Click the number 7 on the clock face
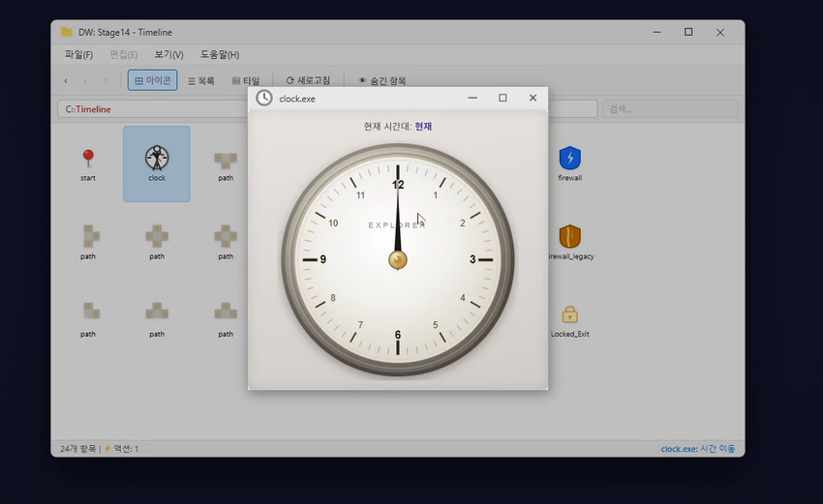Image resolution: width=823 pixels, height=504 pixels. pos(360,325)
